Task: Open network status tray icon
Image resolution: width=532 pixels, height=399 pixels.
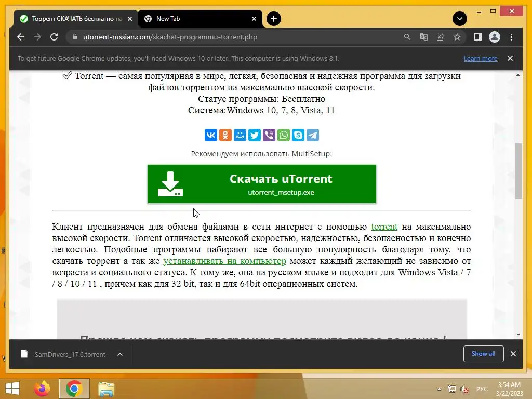Action: click(451, 389)
